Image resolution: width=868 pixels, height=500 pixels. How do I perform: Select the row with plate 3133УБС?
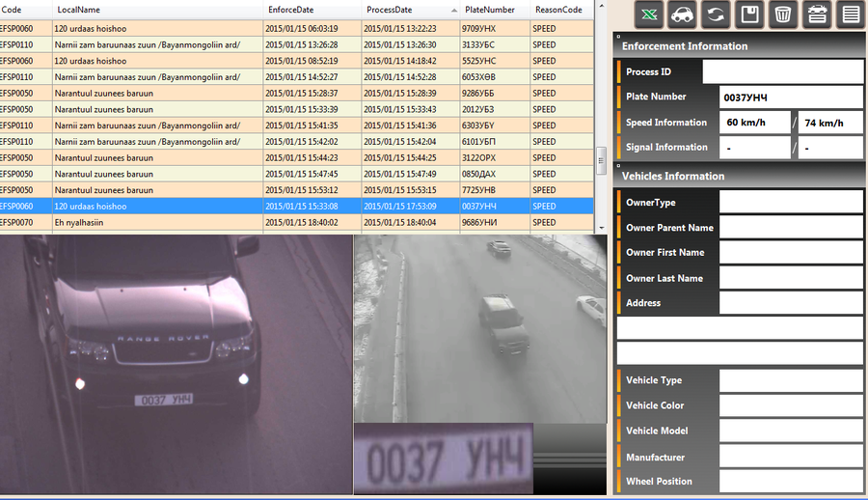[x=296, y=45]
